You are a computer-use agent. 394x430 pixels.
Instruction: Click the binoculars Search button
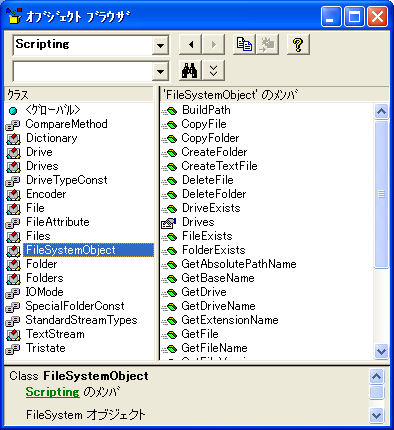click(x=190, y=70)
